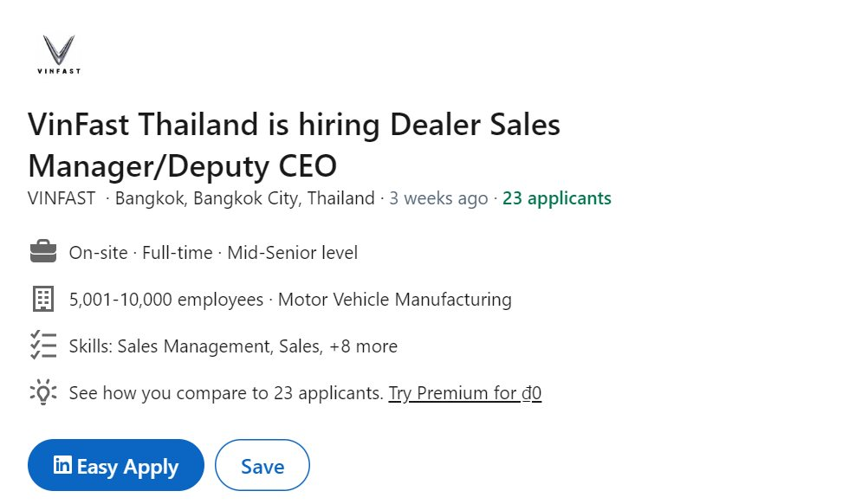Click the building company size icon
The height and width of the screenshot is (504, 855).
point(42,300)
